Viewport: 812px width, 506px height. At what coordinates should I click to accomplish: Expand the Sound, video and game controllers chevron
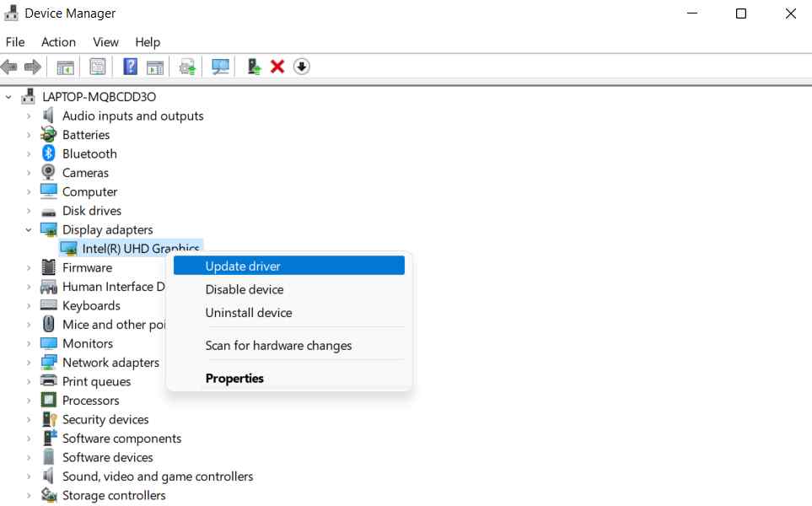click(x=29, y=476)
